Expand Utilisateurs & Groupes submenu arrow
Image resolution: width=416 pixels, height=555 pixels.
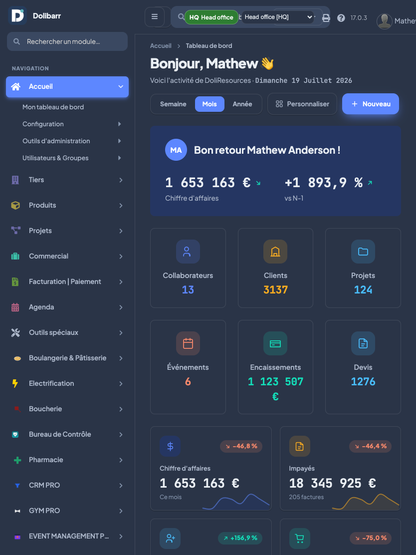coord(120,158)
